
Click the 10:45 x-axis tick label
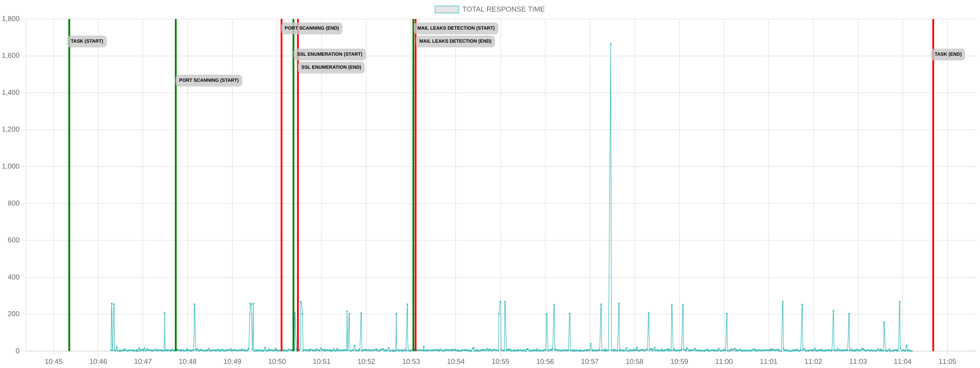coord(54,361)
